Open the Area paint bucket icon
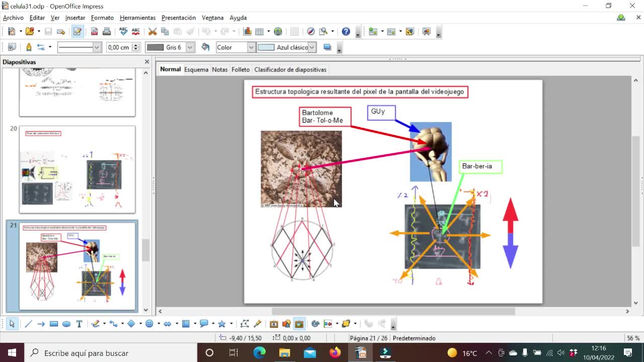Screen dimensions: 644x362 coord(205,47)
